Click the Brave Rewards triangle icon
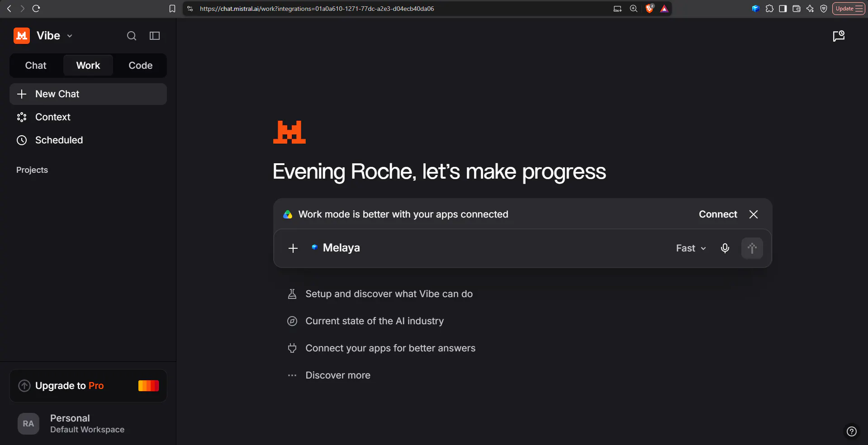This screenshot has height=445, width=868. click(664, 9)
